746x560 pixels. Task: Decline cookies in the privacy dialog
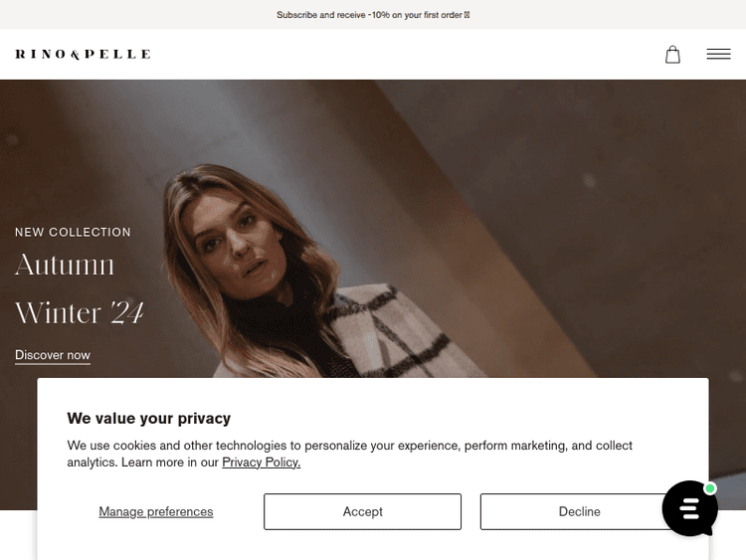(579, 511)
